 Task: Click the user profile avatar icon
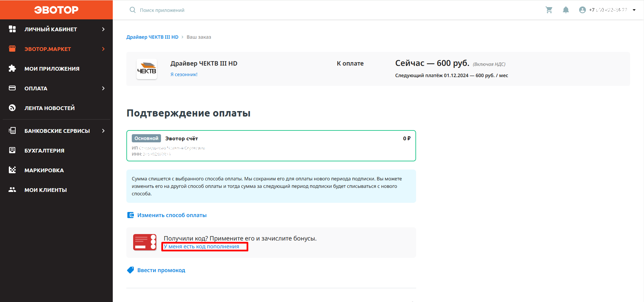pos(583,10)
